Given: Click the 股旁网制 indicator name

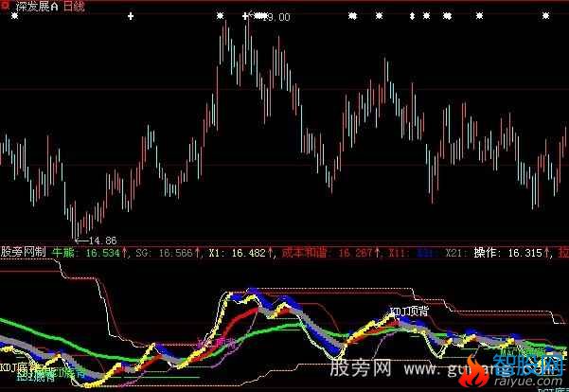Looking at the screenshot, I should [24, 252].
